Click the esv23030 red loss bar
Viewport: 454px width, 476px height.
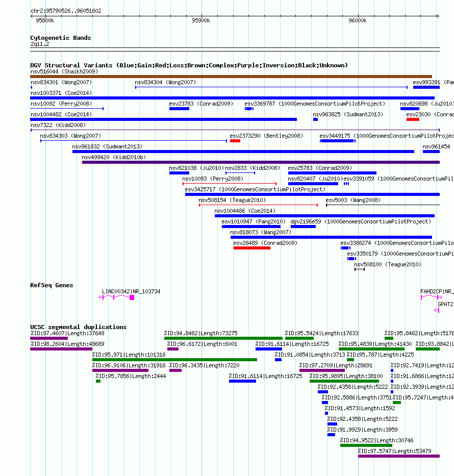(413, 119)
